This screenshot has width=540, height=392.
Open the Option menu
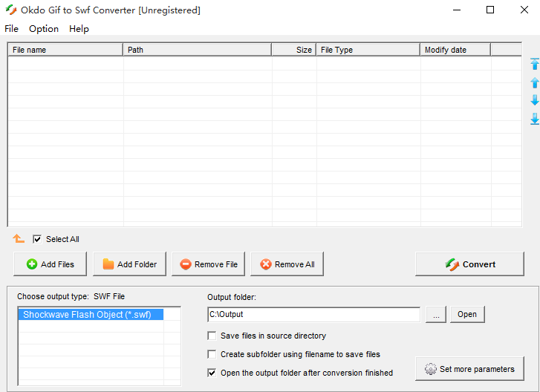(x=44, y=28)
